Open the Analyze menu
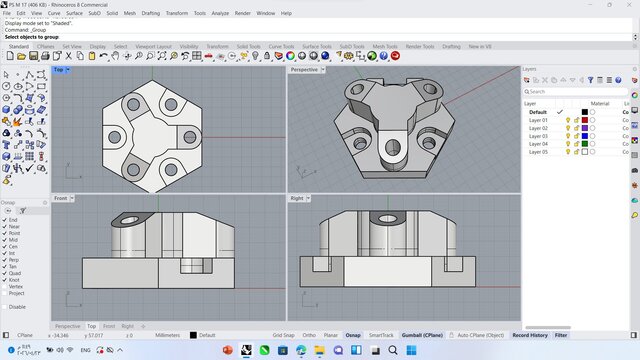The width and height of the screenshot is (640, 360). coord(220,13)
